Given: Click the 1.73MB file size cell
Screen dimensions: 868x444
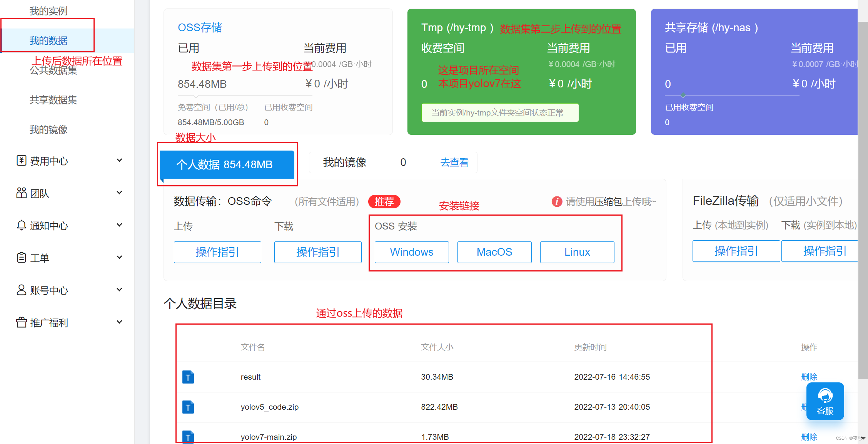Looking at the screenshot, I should 435,437.
